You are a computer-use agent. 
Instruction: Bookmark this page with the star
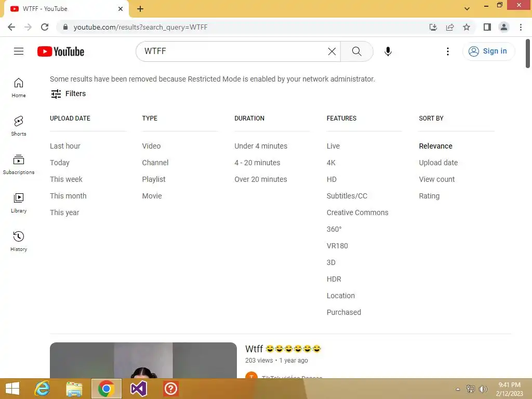coord(467,27)
